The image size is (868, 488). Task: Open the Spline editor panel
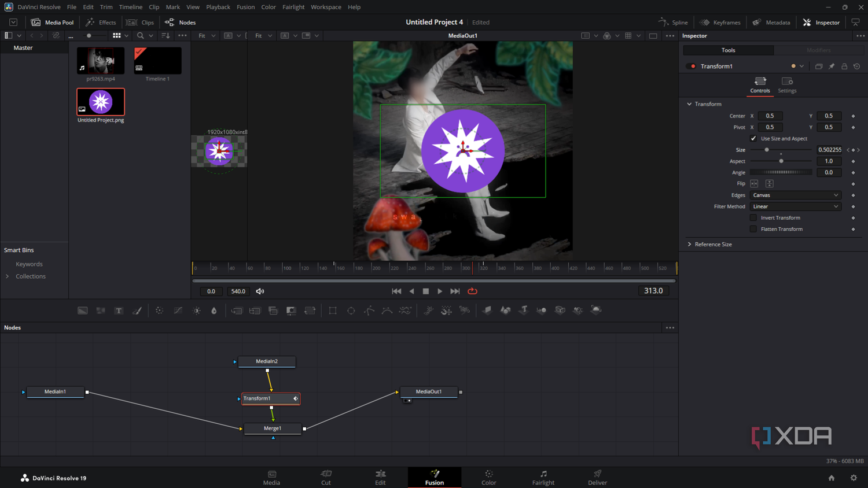[x=673, y=23]
